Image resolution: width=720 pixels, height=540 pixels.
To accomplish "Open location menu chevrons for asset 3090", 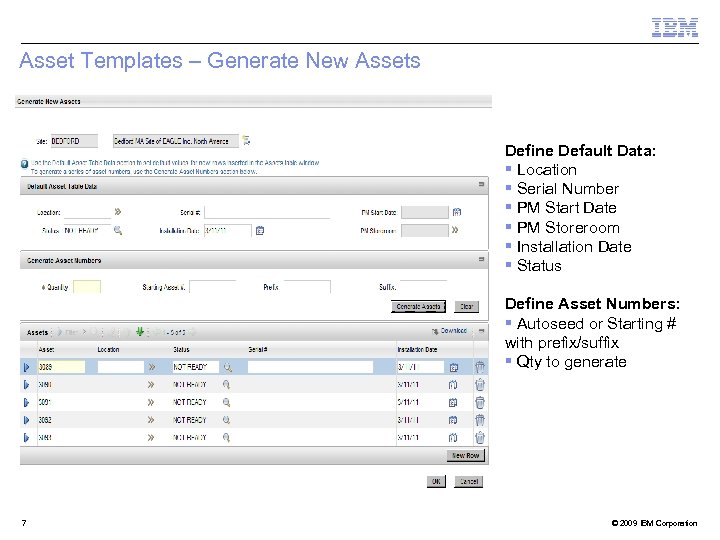I will tap(151, 385).
